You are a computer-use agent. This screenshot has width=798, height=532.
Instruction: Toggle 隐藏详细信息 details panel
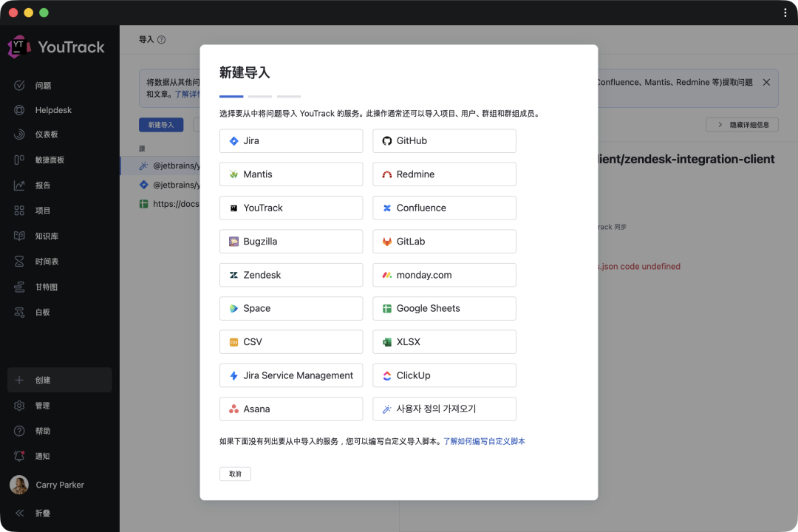coord(742,125)
